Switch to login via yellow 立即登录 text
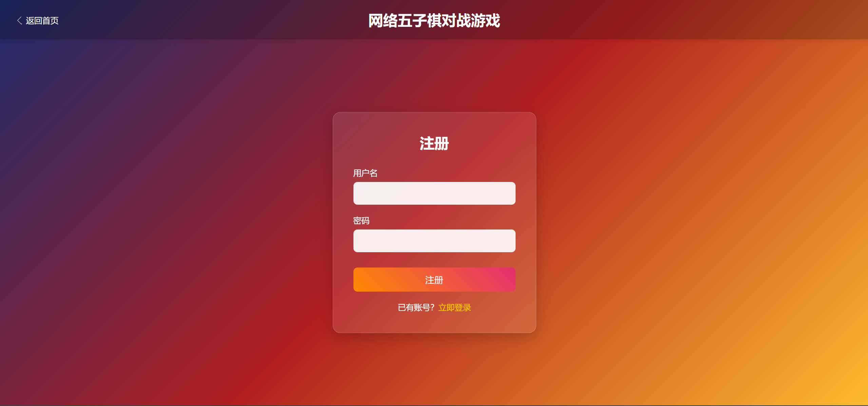This screenshot has width=868, height=406. tap(455, 308)
